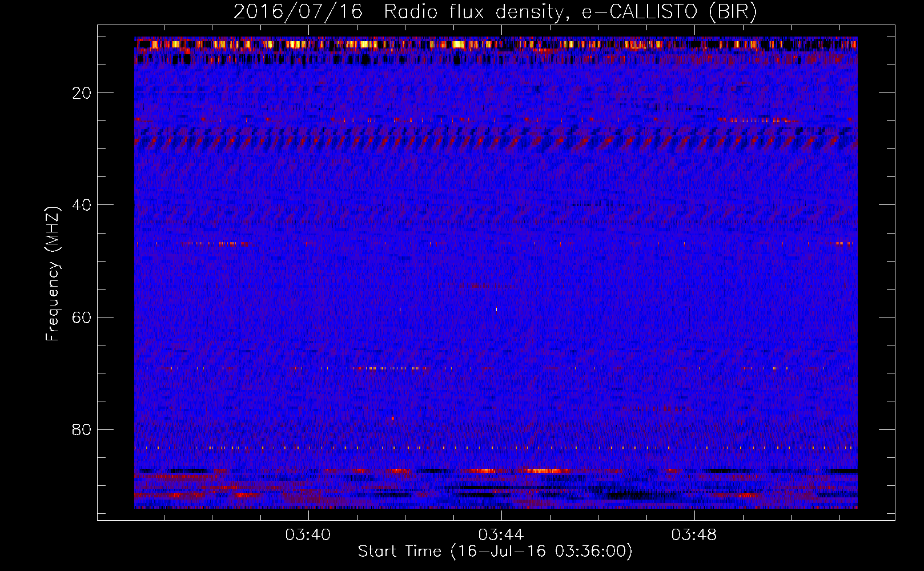
Task: Click the "03:48" time tick label
Action: (694, 535)
